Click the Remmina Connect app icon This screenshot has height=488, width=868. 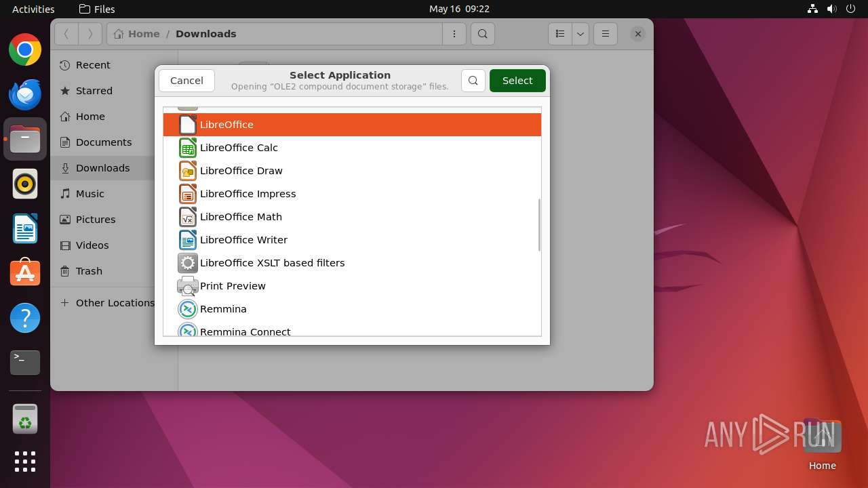click(x=188, y=329)
